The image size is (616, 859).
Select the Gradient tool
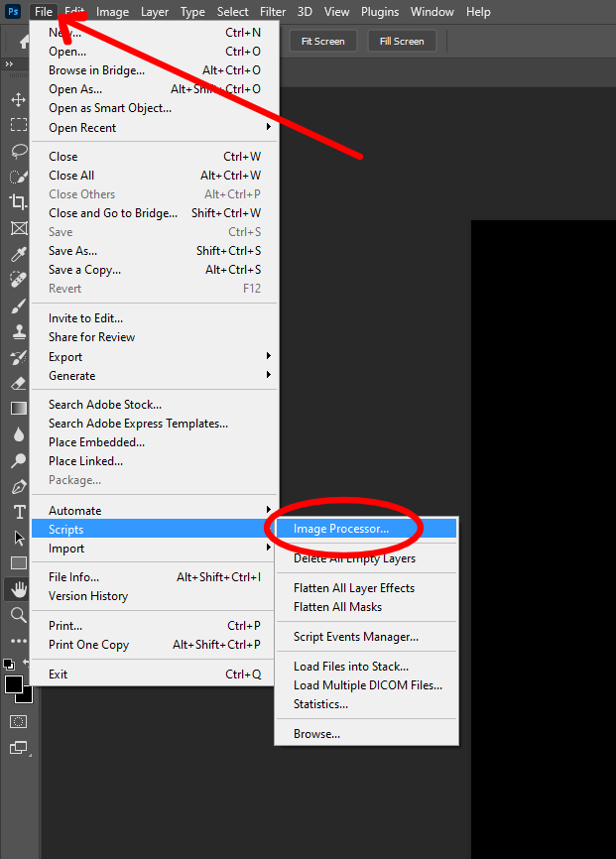(x=19, y=409)
